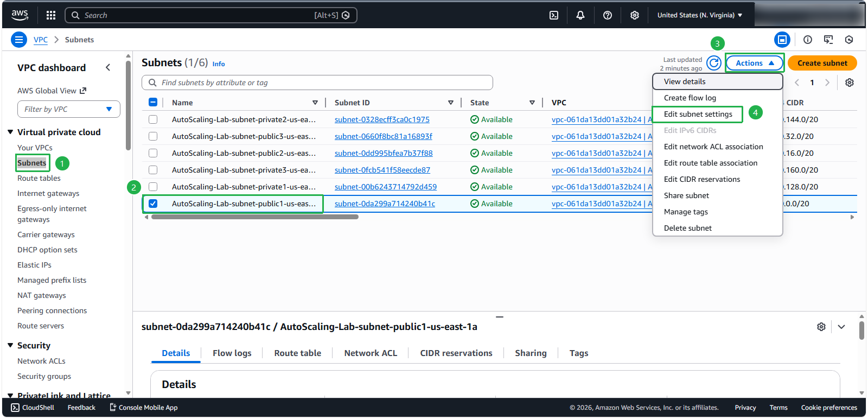The height and width of the screenshot is (419, 868).
Task: Open the Filter by VPC dropdown
Action: point(69,109)
